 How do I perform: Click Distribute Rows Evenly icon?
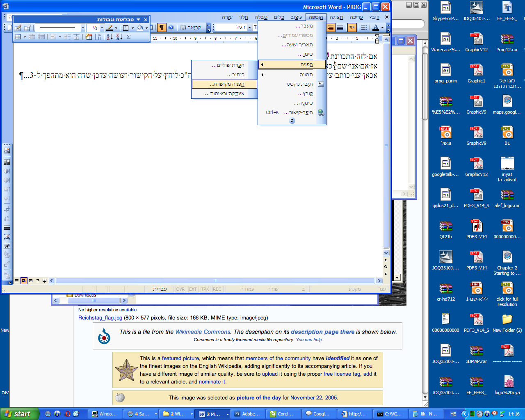click(x=67, y=37)
